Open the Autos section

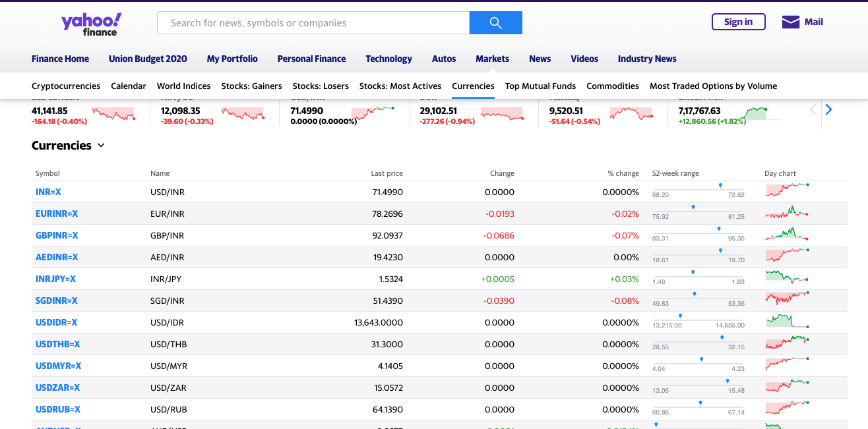(x=444, y=59)
